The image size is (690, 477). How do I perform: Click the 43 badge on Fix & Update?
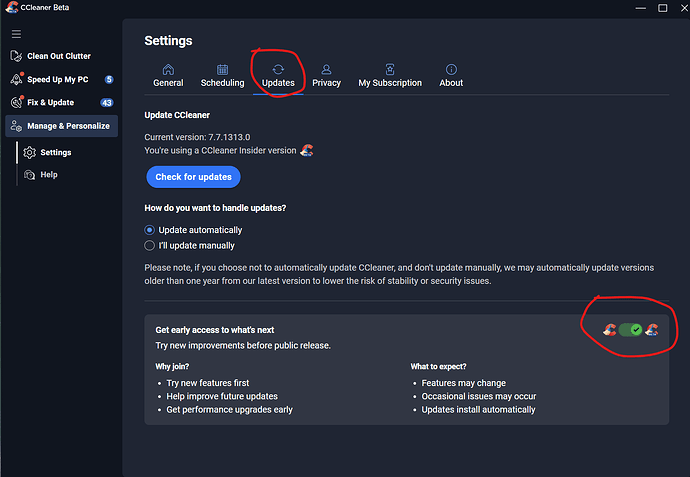(x=106, y=103)
